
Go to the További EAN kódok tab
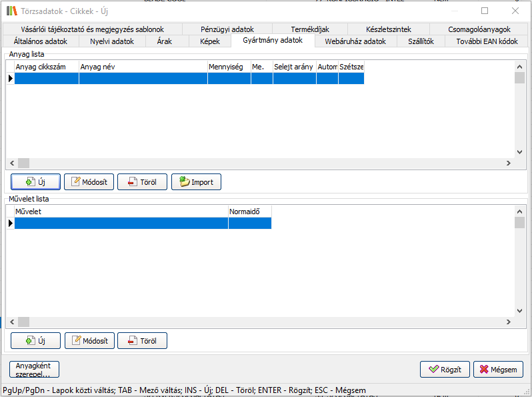487,41
